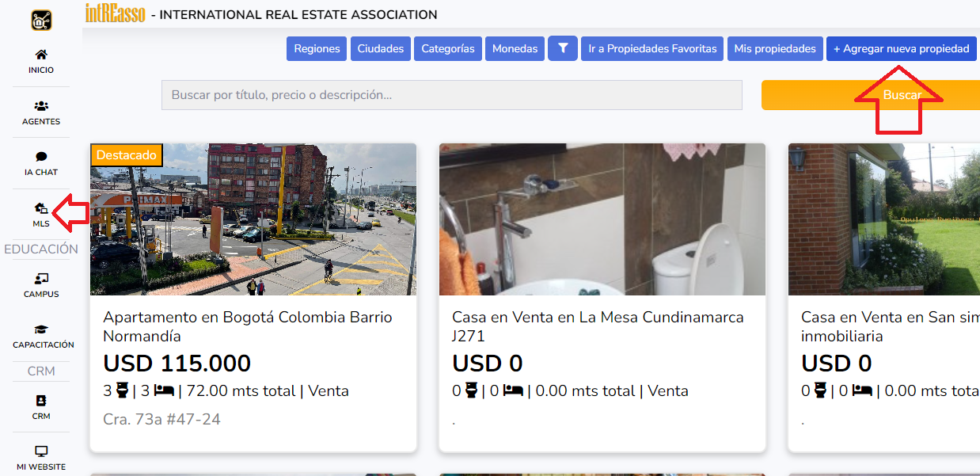Click address text Cra. 73a #47-24
This screenshot has height=476, width=980.
[161, 419]
